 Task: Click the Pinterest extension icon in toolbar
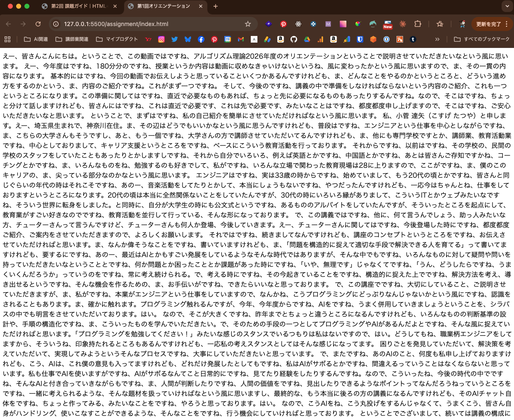(283, 24)
